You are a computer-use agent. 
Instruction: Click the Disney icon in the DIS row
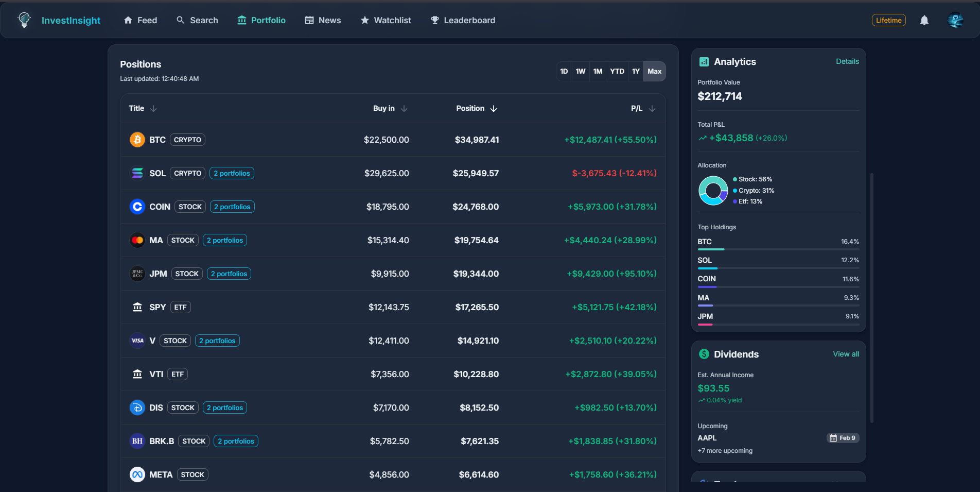tap(137, 407)
